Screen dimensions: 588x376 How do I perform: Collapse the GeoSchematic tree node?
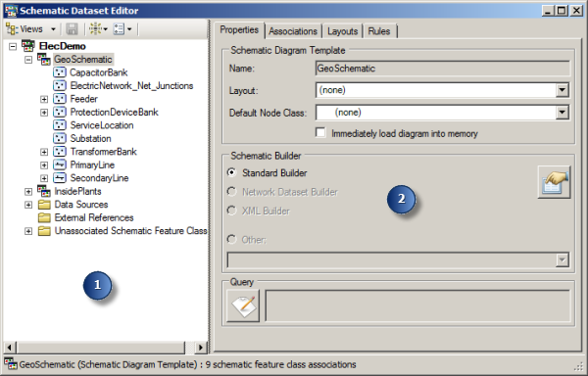28,60
